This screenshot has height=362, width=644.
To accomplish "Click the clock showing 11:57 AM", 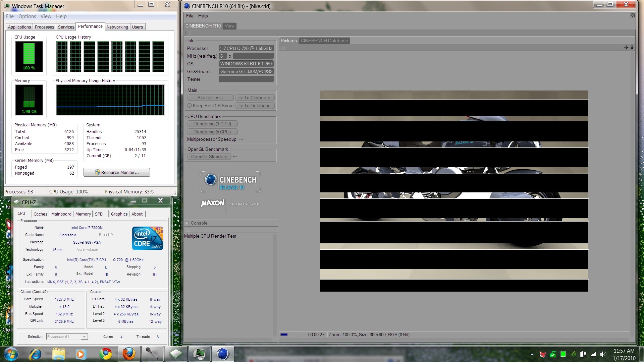I will point(624,351).
